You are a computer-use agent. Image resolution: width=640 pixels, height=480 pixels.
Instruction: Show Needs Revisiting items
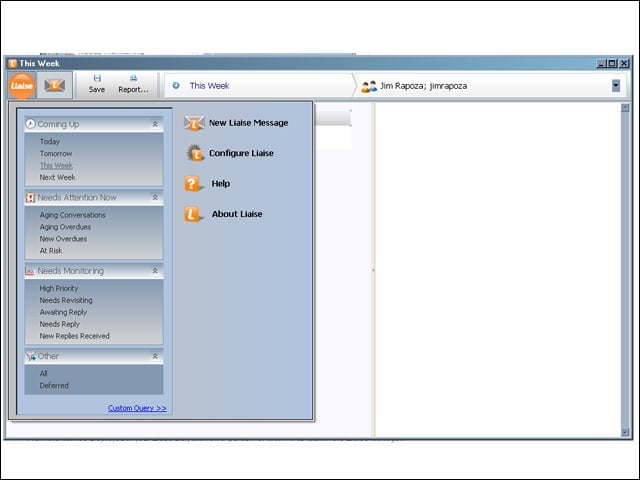click(66, 300)
